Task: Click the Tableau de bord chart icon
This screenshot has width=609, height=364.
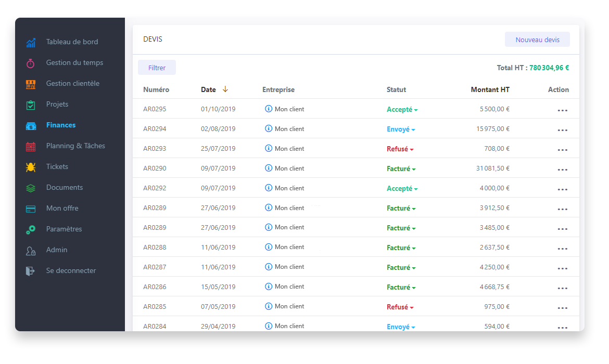Action: click(31, 42)
